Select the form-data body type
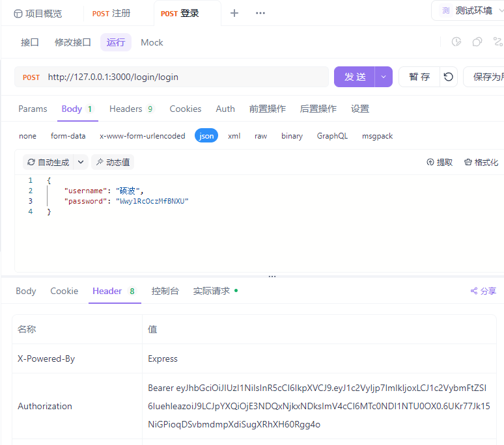 [x=68, y=136]
